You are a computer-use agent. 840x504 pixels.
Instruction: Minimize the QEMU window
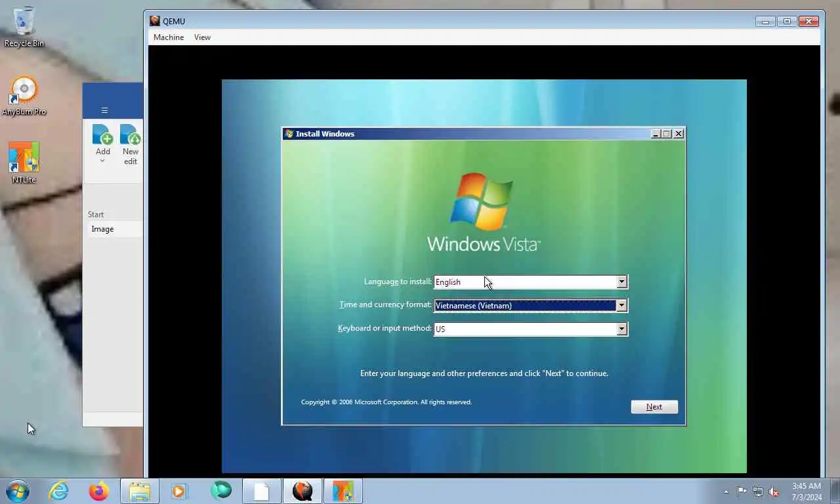pos(765,22)
